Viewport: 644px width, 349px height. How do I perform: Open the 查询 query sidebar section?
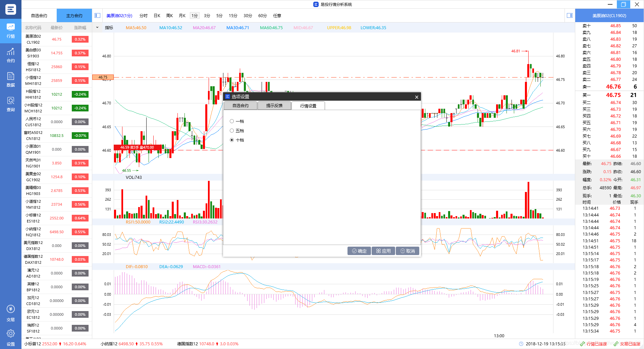tap(11, 104)
